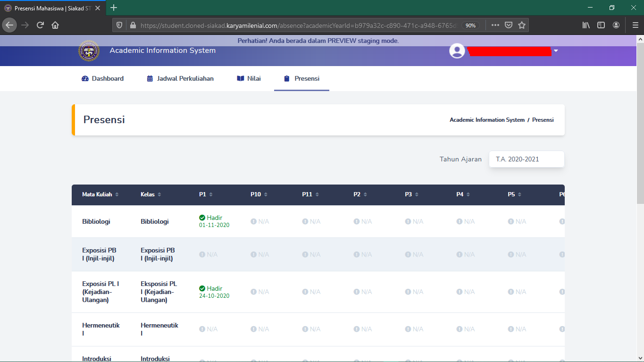The height and width of the screenshot is (362, 644).
Task: Open a new browser tab
Action: pos(114,8)
